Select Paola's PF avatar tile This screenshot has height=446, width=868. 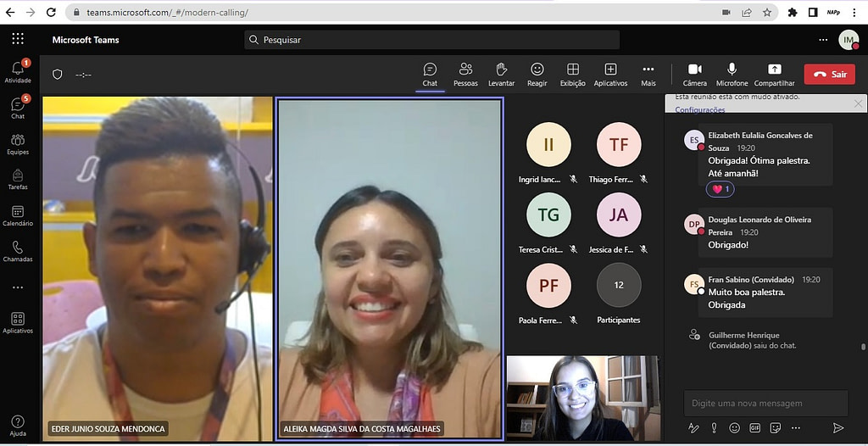(x=548, y=286)
